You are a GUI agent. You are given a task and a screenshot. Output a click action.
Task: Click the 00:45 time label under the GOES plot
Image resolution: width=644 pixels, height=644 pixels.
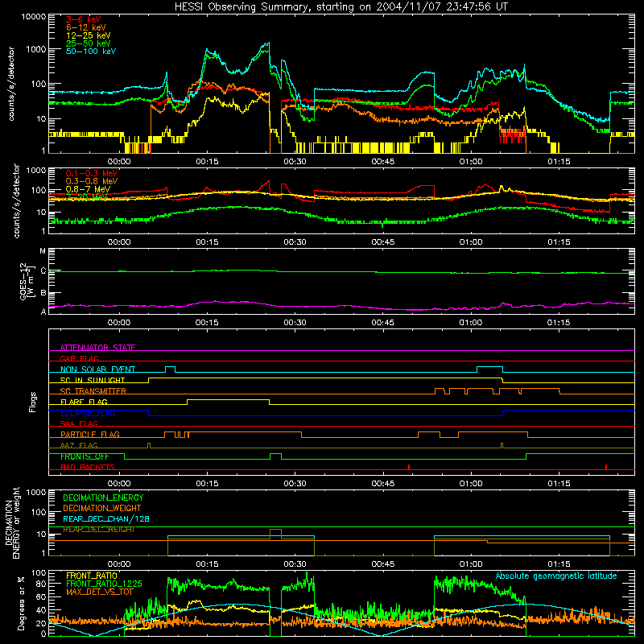(383, 323)
